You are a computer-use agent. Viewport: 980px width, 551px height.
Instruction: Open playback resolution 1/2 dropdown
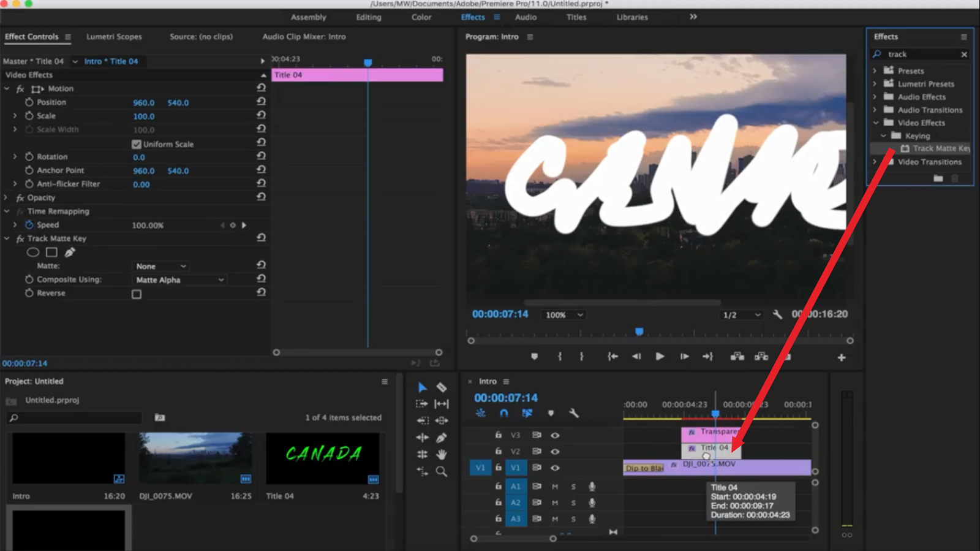click(x=741, y=315)
